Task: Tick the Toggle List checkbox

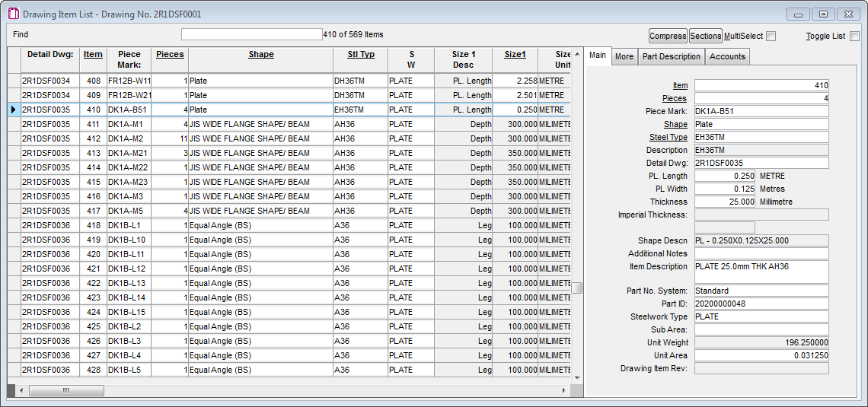Action: pyautogui.click(x=854, y=36)
